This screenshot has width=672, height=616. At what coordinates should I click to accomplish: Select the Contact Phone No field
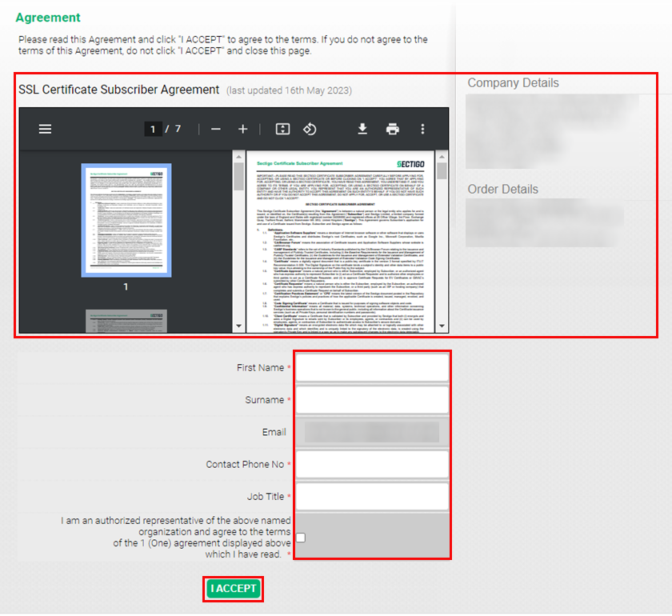[371, 464]
